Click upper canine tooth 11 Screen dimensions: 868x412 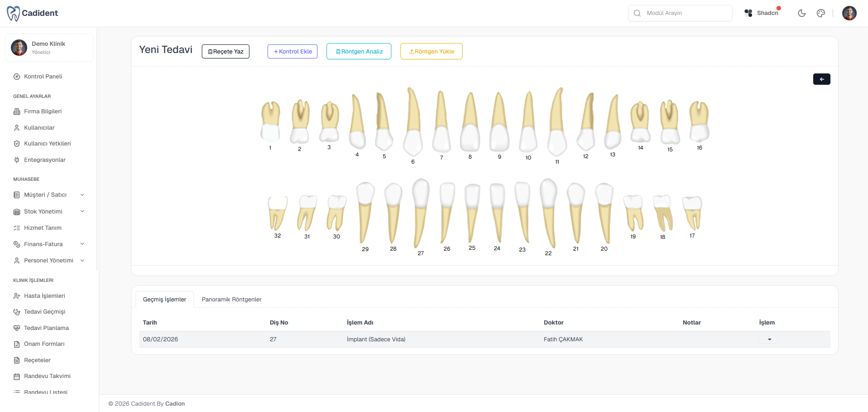click(x=557, y=122)
